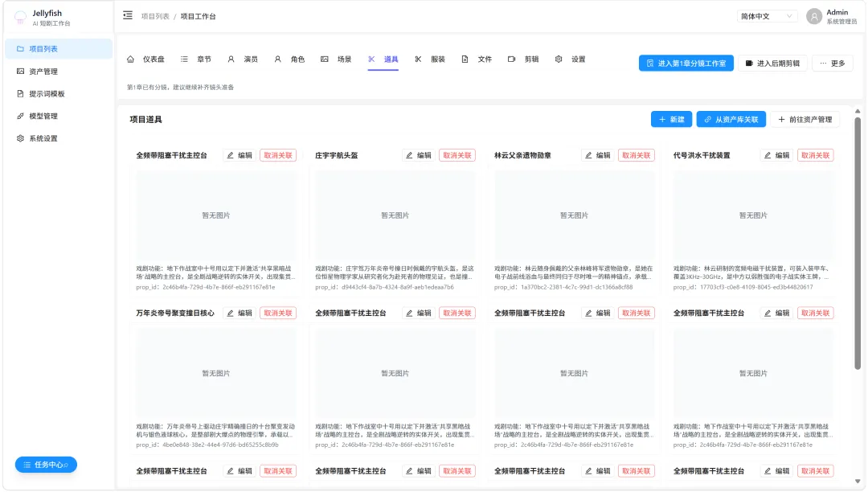Click the 项目工作台 breadcrumb text

click(199, 16)
